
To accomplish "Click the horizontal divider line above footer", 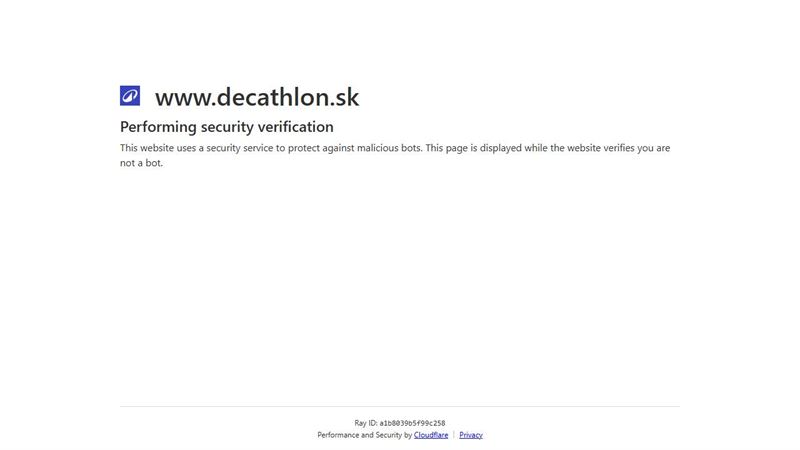I will (x=400, y=407).
